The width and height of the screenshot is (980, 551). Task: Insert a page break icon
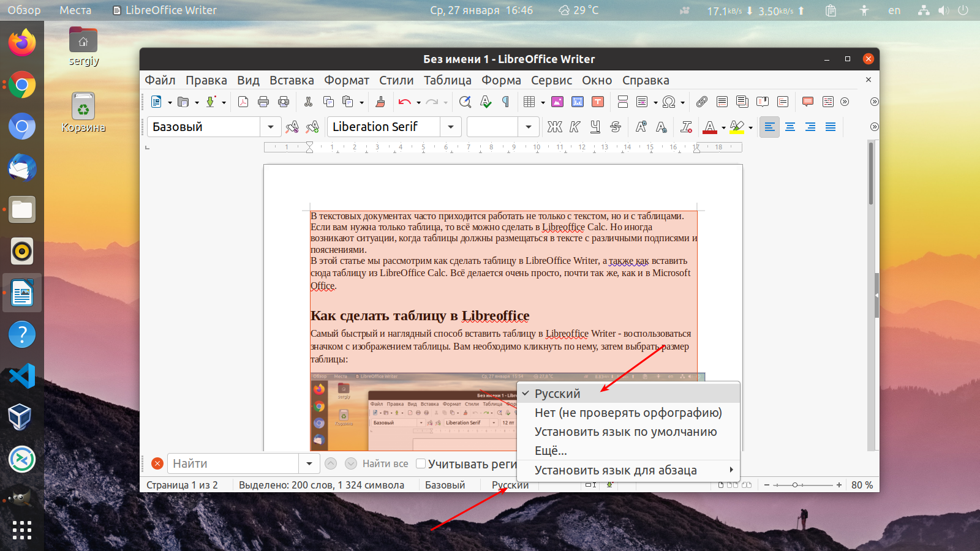click(x=622, y=102)
